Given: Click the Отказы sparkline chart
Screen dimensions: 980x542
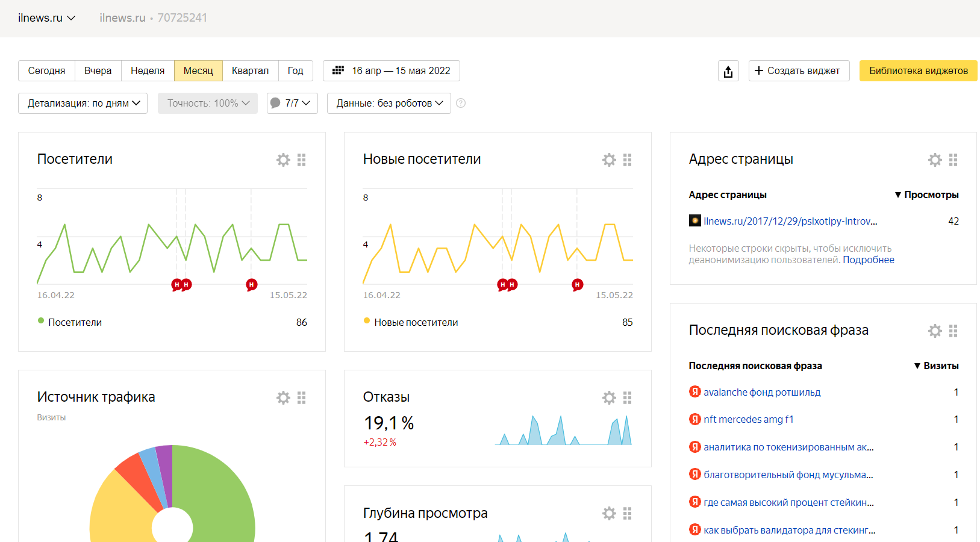Looking at the screenshot, I should click(563, 430).
